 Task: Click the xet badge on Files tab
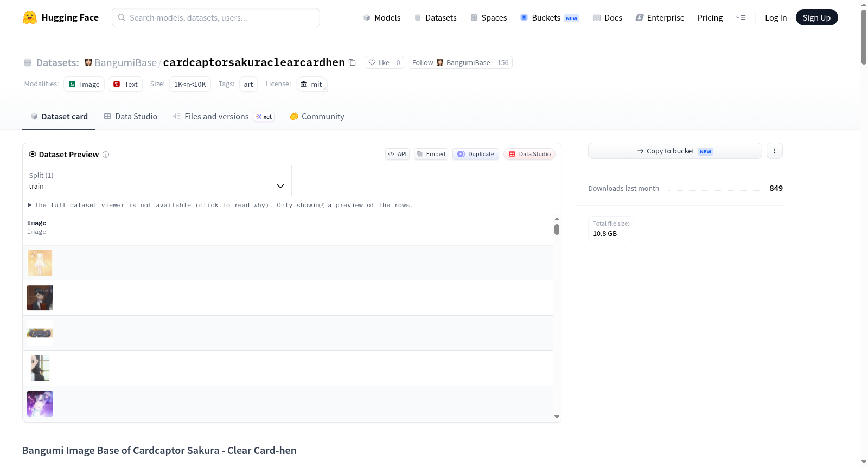tap(264, 117)
